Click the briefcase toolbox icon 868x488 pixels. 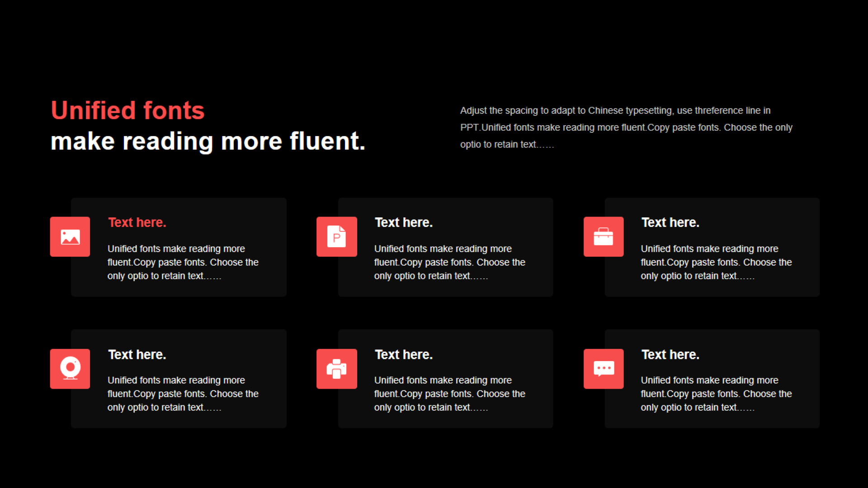[604, 237]
